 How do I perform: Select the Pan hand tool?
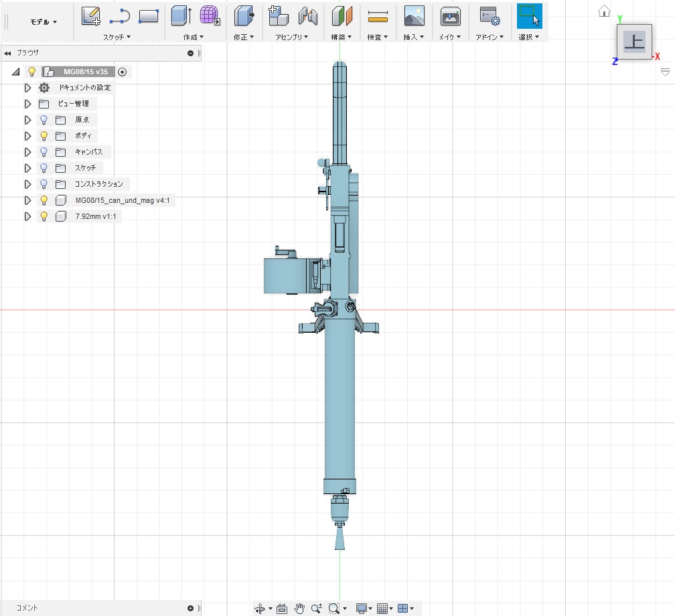coord(299,608)
